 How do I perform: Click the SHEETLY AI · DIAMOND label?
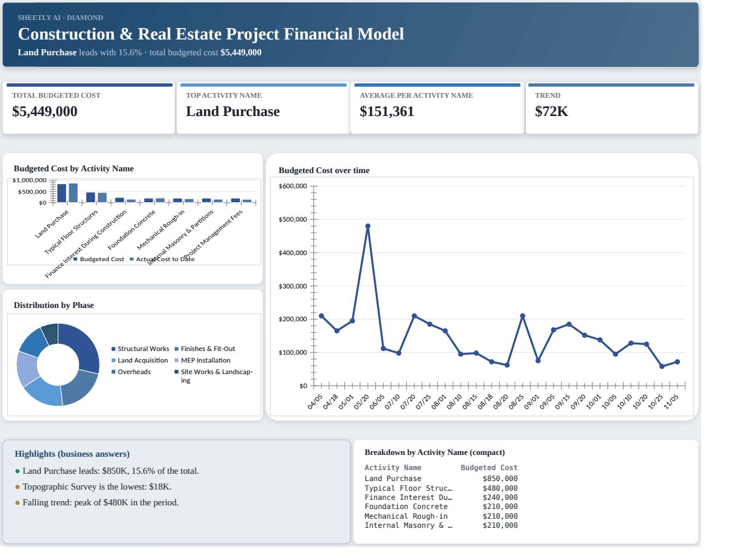[x=60, y=18]
